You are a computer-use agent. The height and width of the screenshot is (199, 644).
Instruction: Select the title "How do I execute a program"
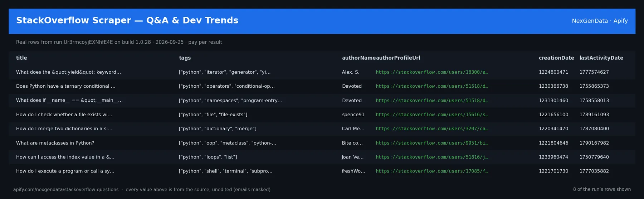65,171
